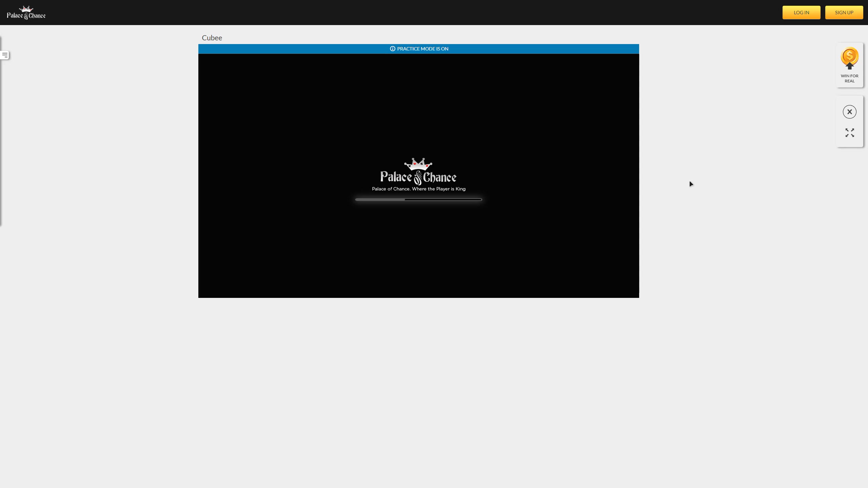Click the Cubee game title
Screen dimensions: 868x488
(212, 38)
